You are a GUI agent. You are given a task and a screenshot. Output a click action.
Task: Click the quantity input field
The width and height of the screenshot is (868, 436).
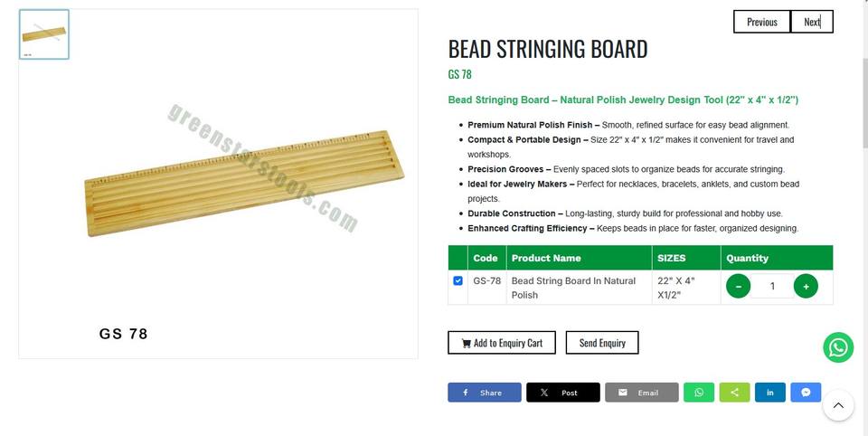coord(771,287)
